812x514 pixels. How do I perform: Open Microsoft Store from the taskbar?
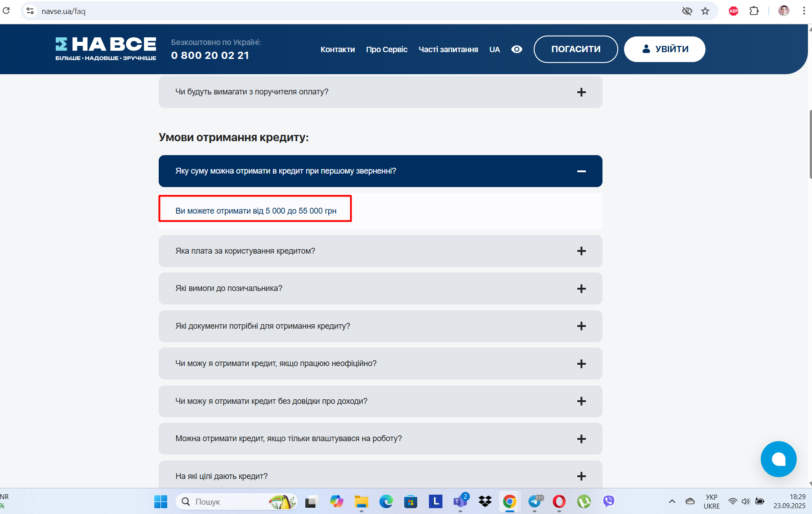pyautogui.click(x=410, y=501)
